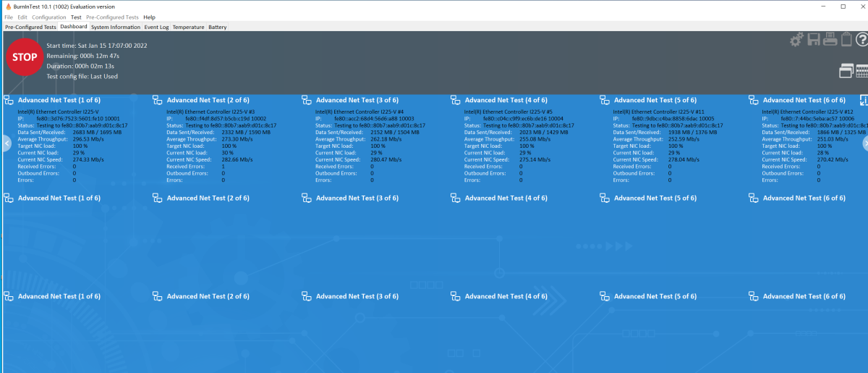
Task: Click the Start time line in header
Action: 97,45
